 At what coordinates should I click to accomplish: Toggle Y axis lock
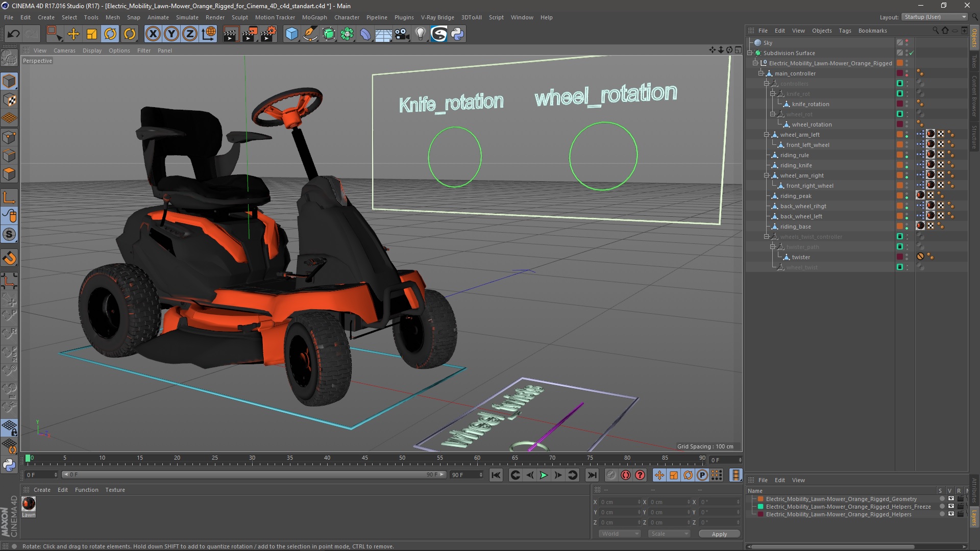coord(171,34)
